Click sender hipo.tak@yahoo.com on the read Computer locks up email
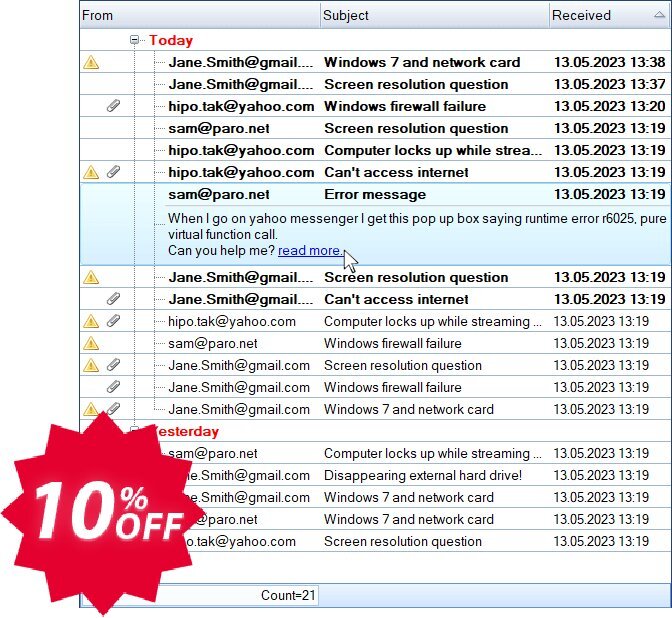The width and height of the screenshot is (672, 618). point(232,321)
